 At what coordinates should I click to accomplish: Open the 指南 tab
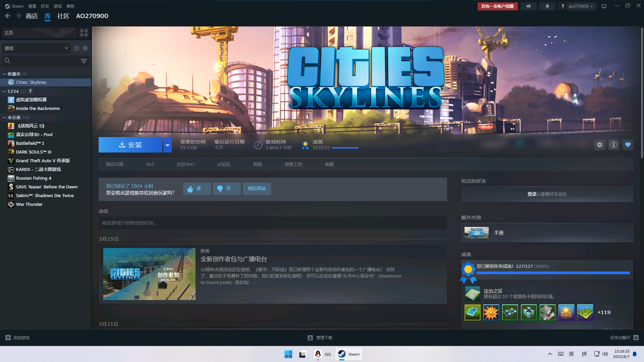coord(258,165)
